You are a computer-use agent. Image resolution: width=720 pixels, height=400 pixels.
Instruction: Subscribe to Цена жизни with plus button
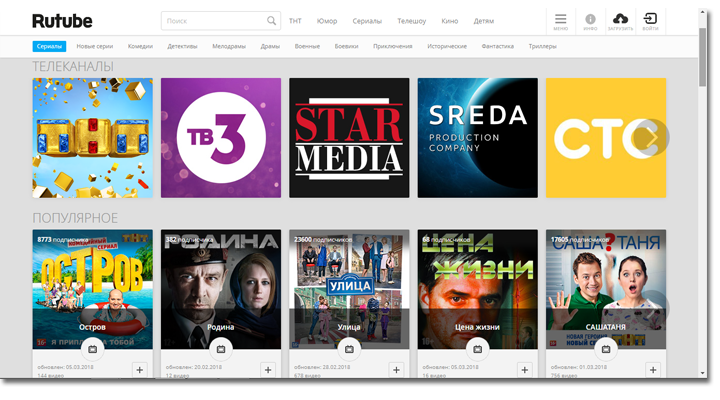(x=525, y=370)
